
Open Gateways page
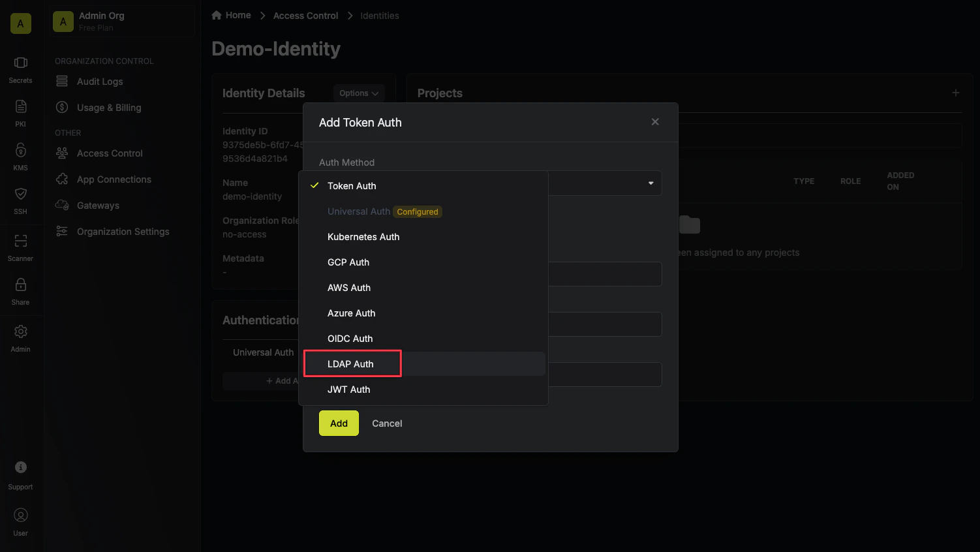pyautogui.click(x=98, y=206)
